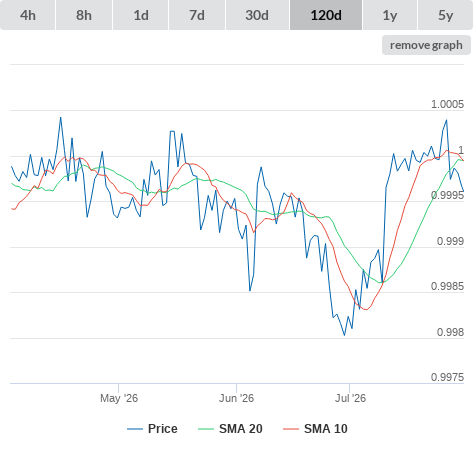Select the 4h time range tab

coord(28,15)
